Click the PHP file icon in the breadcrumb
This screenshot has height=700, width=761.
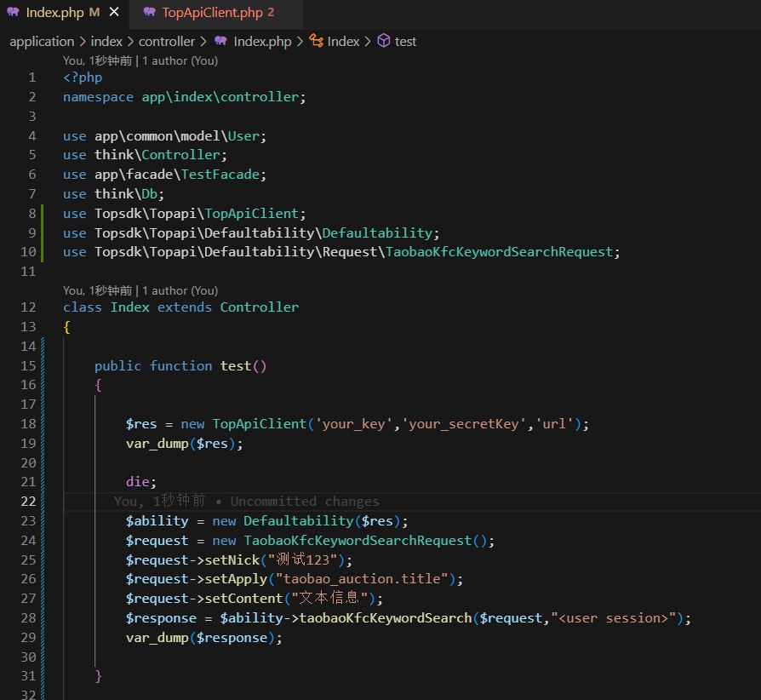221,41
